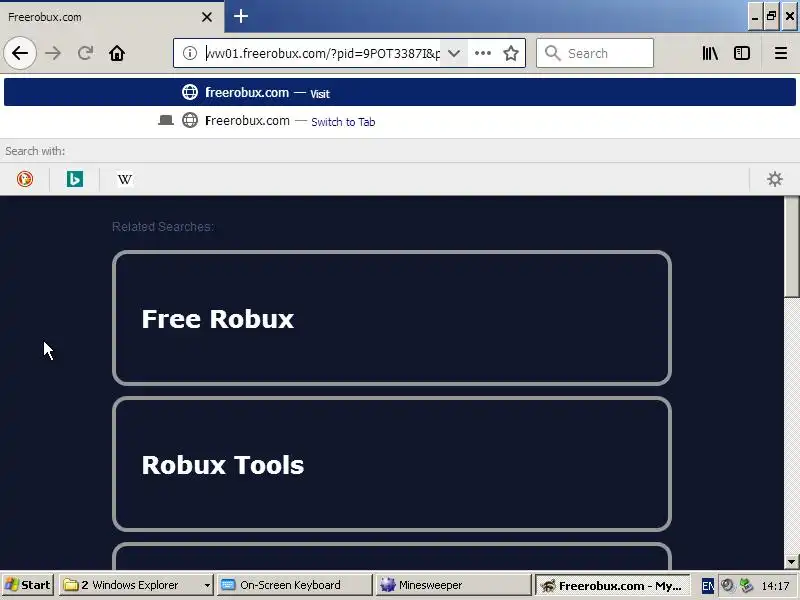Restore down the browser window

click(771, 16)
